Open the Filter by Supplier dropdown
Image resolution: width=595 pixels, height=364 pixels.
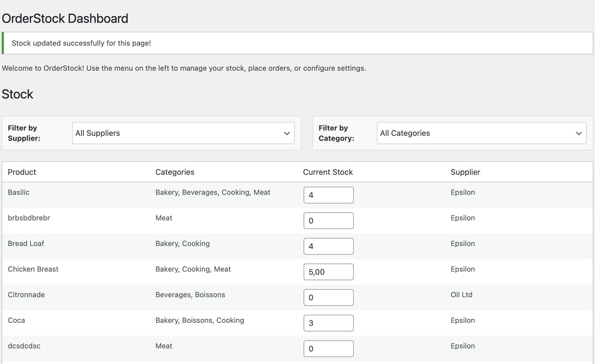click(x=183, y=133)
